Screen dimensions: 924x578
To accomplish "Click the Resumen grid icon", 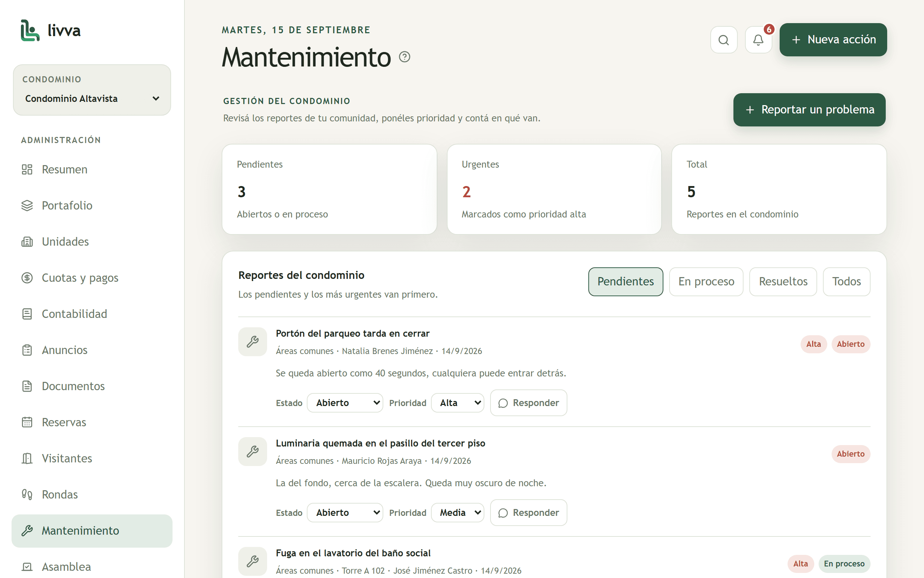I will 27,169.
